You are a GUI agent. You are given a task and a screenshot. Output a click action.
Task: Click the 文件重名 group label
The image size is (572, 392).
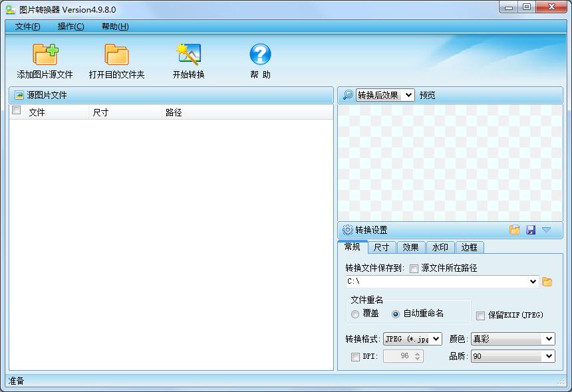point(366,300)
